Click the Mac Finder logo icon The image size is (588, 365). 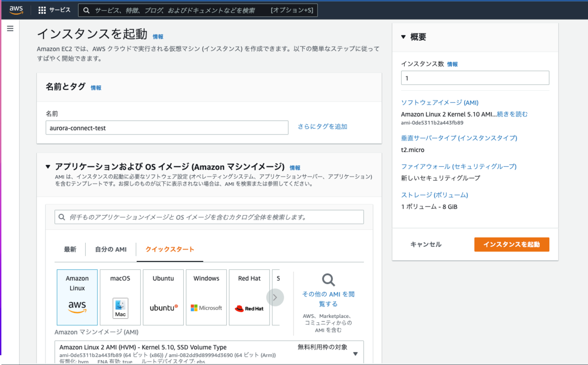pyautogui.click(x=121, y=308)
